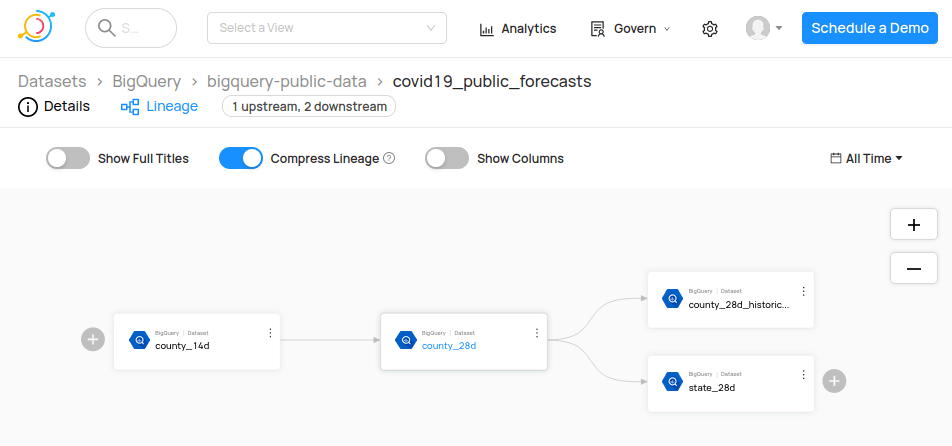Expand downstream with plus icon beside state_28d
Viewport: 952px width, 446px height.
point(835,381)
